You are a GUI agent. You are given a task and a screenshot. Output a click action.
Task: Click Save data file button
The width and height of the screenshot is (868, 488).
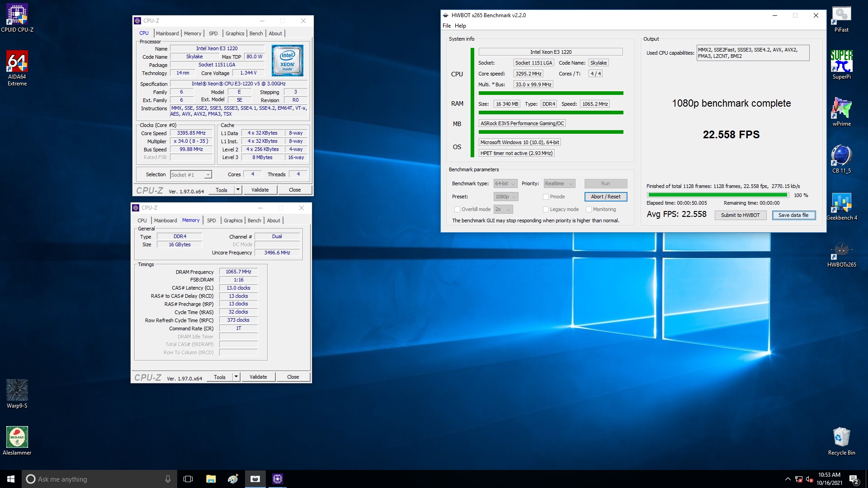(x=793, y=215)
